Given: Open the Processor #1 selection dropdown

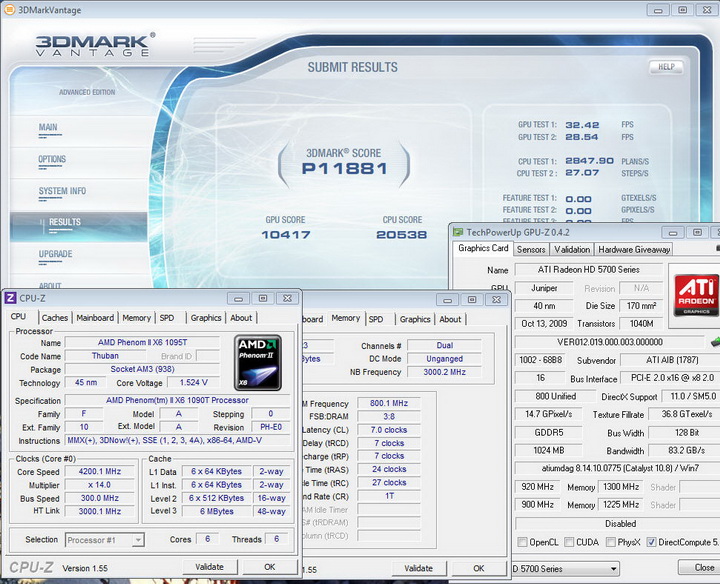Looking at the screenshot, I should point(105,540).
